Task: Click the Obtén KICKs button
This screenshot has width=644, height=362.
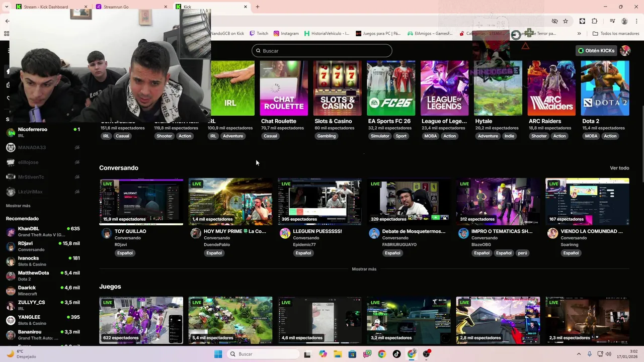Action: click(x=596, y=51)
